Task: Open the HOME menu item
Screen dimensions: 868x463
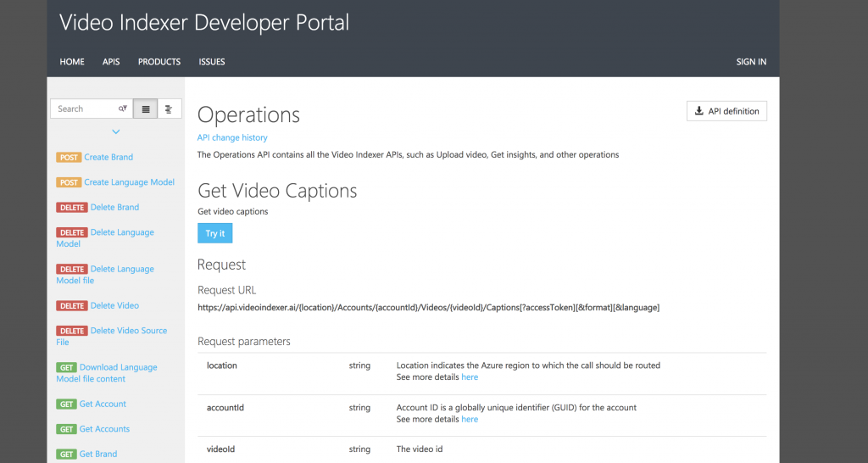Action: pyautogui.click(x=72, y=61)
